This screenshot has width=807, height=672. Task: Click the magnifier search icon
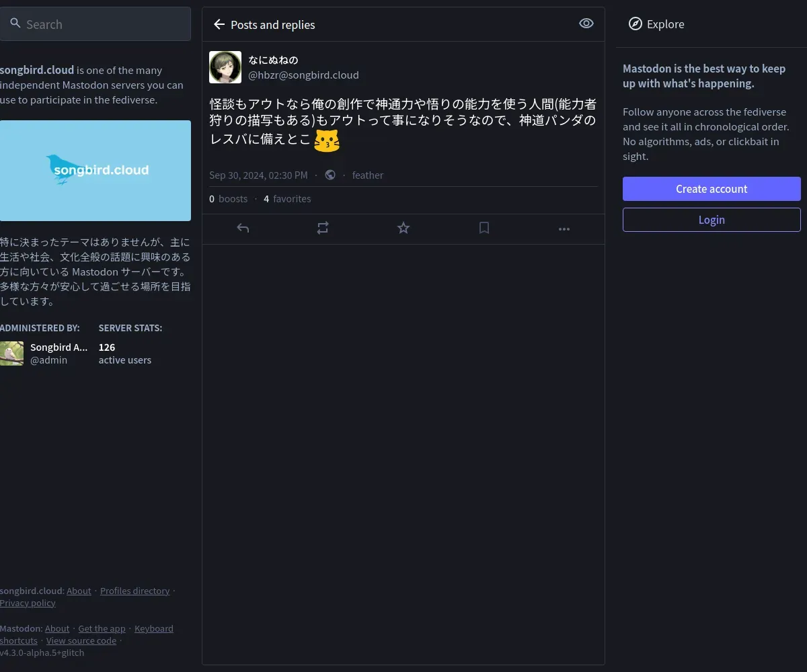point(15,24)
